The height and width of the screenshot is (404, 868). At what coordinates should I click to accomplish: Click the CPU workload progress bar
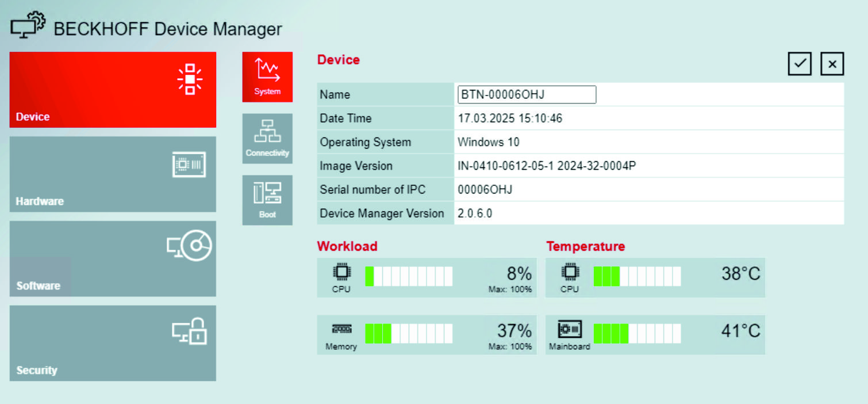(x=409, y=276)
